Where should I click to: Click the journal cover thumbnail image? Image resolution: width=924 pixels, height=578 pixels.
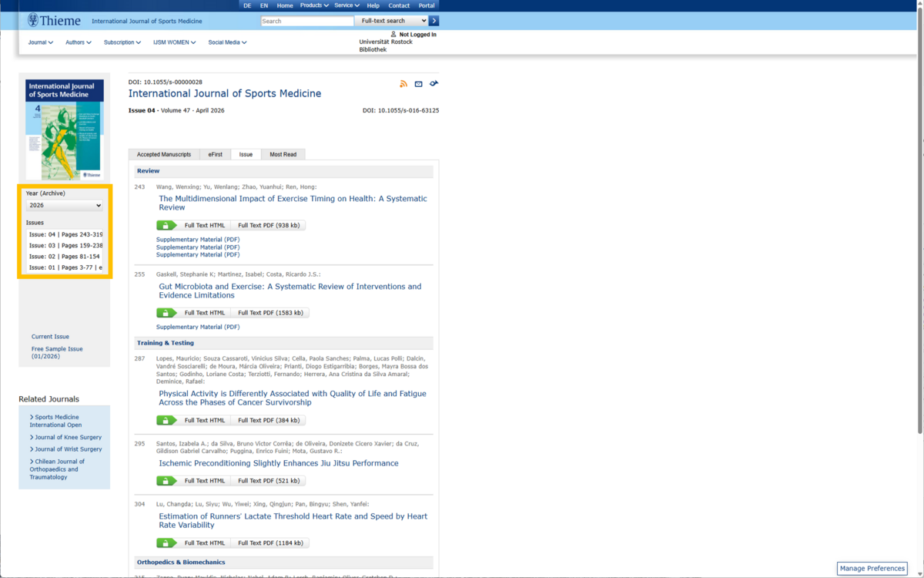(64, 129)
